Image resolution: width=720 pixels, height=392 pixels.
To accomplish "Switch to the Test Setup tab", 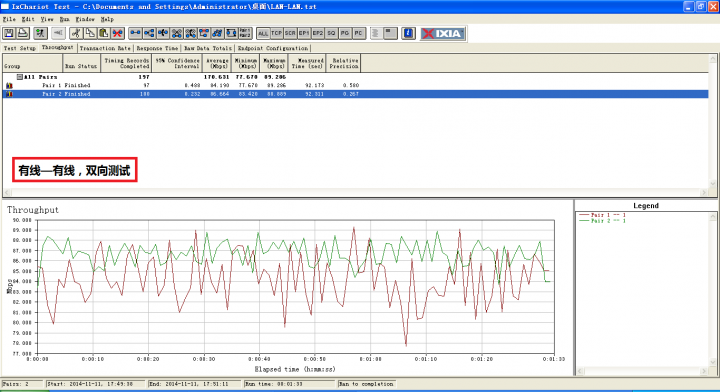I will click(x=19, y=48).
